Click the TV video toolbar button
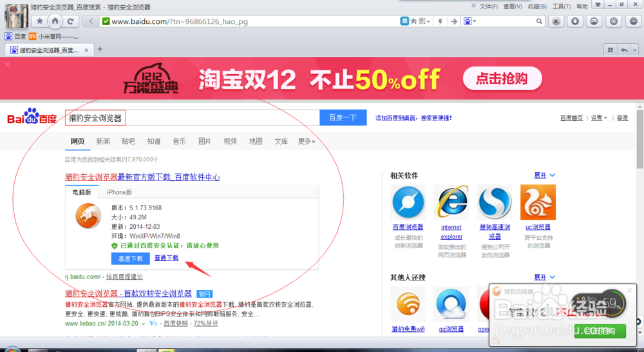644x352 pixels. pos(614,21)
